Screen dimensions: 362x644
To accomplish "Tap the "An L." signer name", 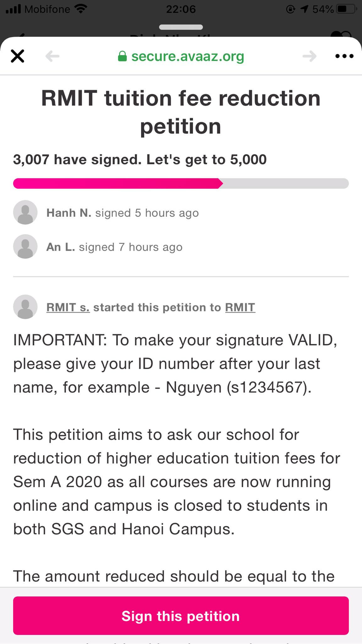I will click(x=61, y=247).
